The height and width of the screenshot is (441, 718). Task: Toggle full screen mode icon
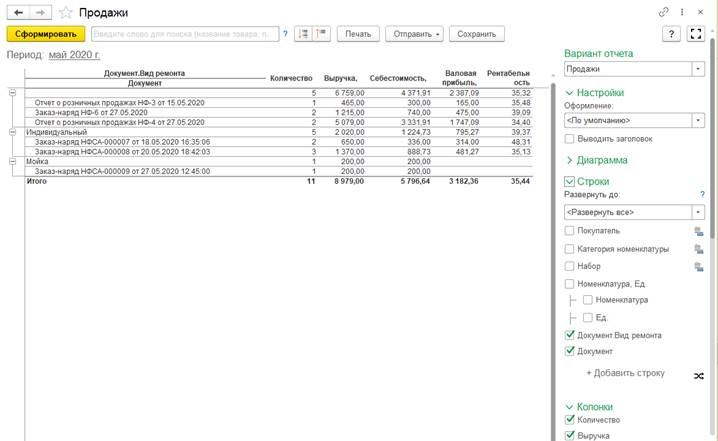[698, 33]
